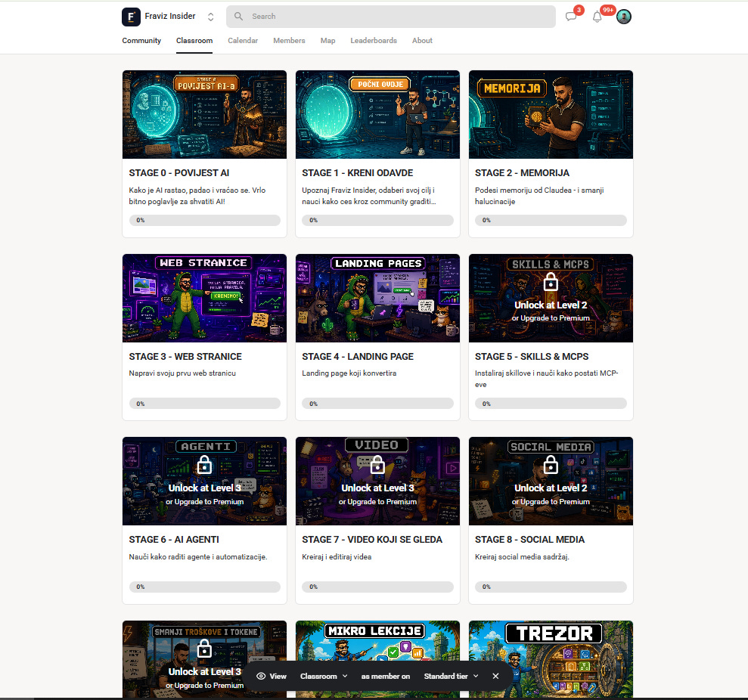Screen dimensions: 748x700
Task: Switch to the Community tab
Action: pyautogui.click(x=141, y=41)
